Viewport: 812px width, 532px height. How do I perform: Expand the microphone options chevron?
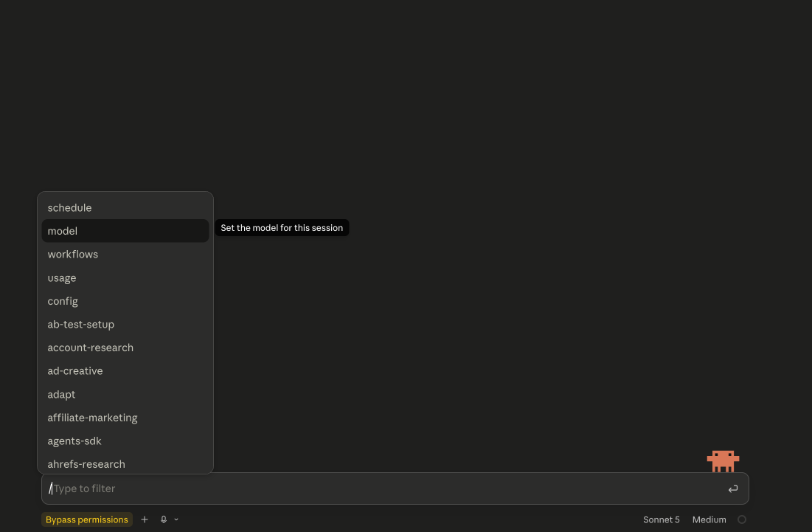176,519
